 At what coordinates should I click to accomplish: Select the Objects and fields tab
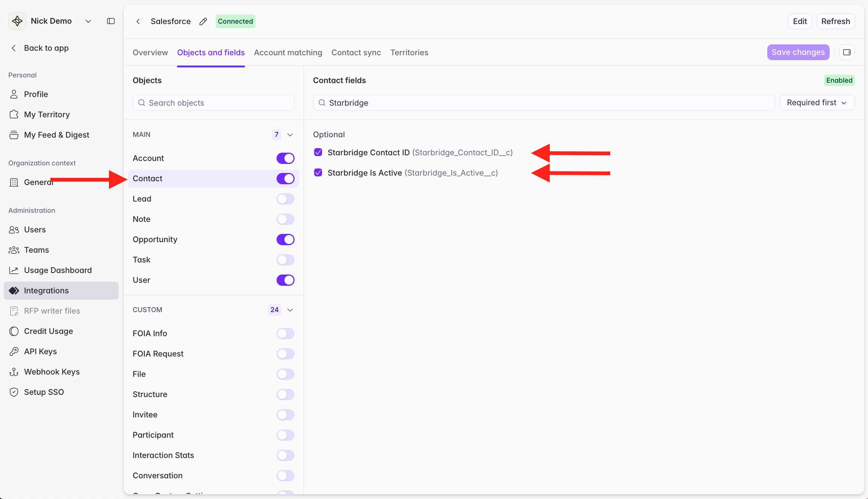[211, 53]
